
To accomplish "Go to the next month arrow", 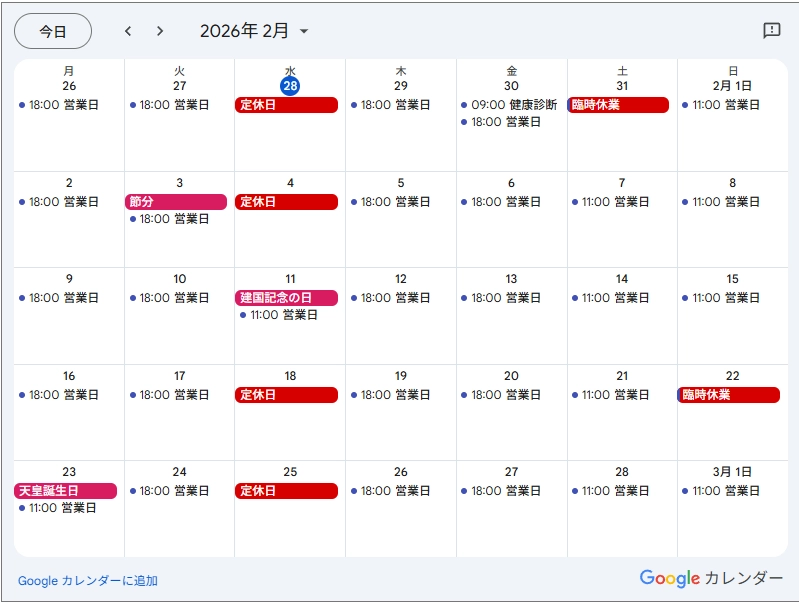I will pos(160,31).
